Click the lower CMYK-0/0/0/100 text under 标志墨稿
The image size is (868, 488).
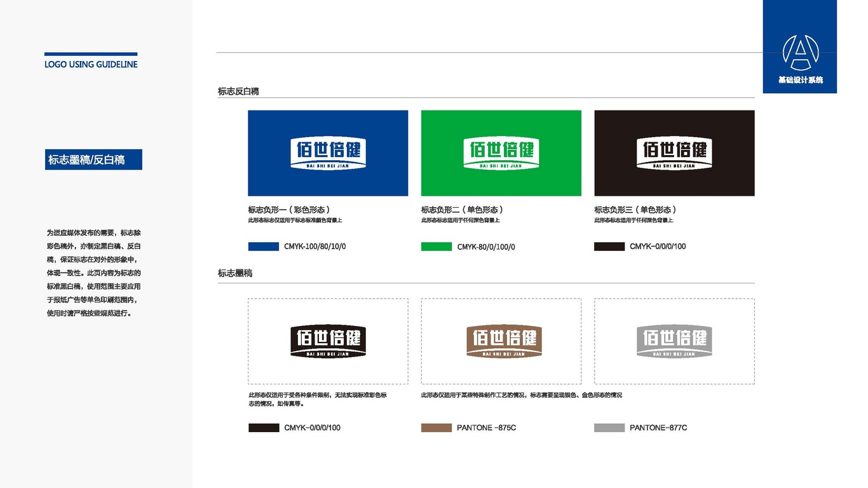(x=312, y=428)
